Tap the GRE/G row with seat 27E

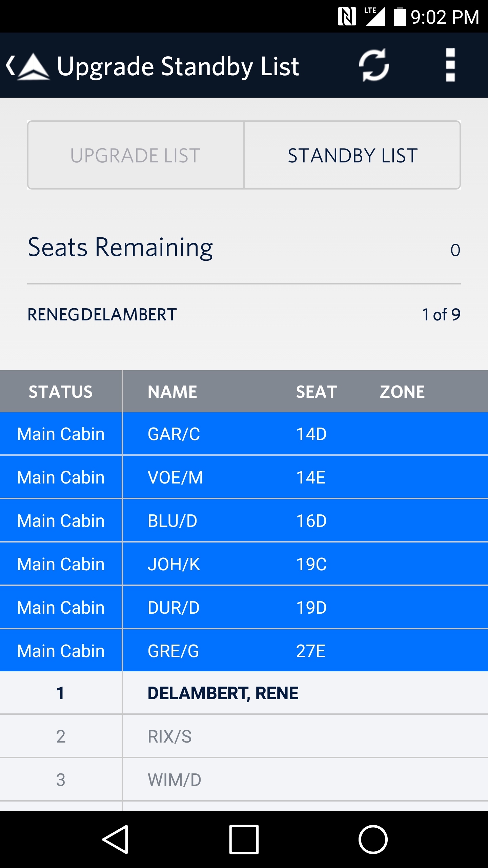point(244,651)
